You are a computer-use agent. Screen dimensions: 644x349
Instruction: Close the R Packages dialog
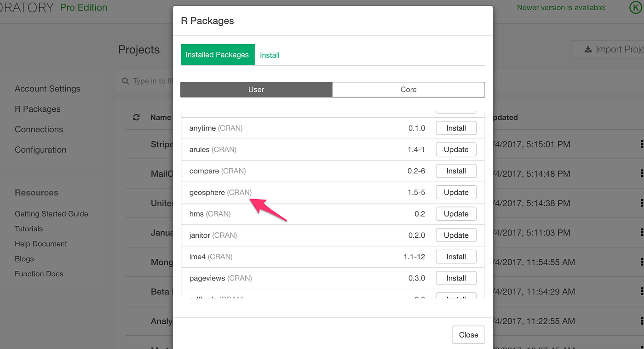pos(468,335)
